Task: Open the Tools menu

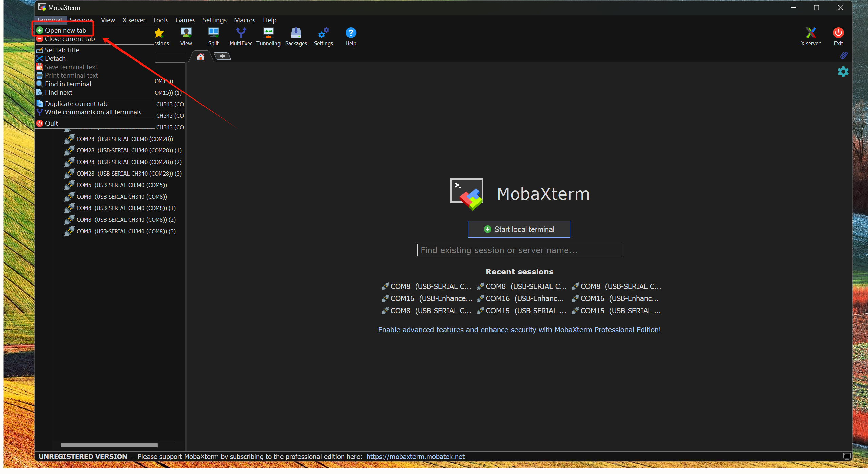Action: click(x=160, y=20)
